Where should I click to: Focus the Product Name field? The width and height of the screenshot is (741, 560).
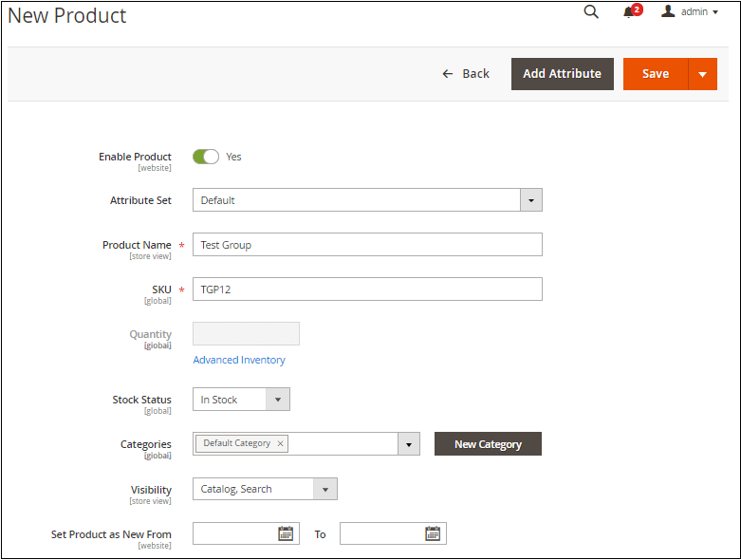click(x=367, y=244)
